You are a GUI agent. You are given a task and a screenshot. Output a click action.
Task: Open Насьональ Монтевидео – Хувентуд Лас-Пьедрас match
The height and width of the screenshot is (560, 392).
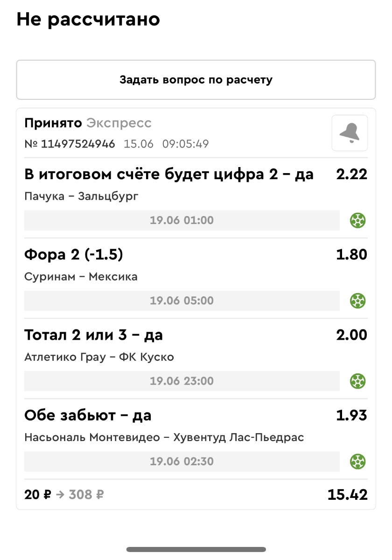(164, 438)
